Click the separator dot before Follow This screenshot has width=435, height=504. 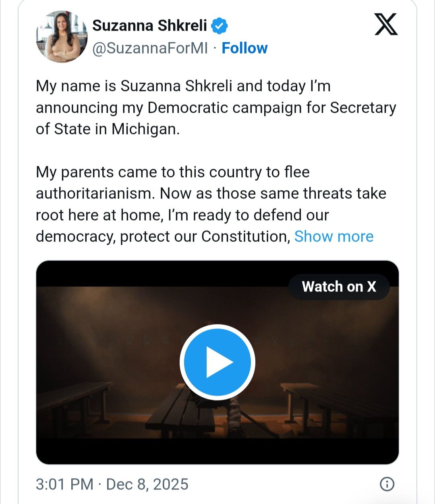click(x=215, y=48)
